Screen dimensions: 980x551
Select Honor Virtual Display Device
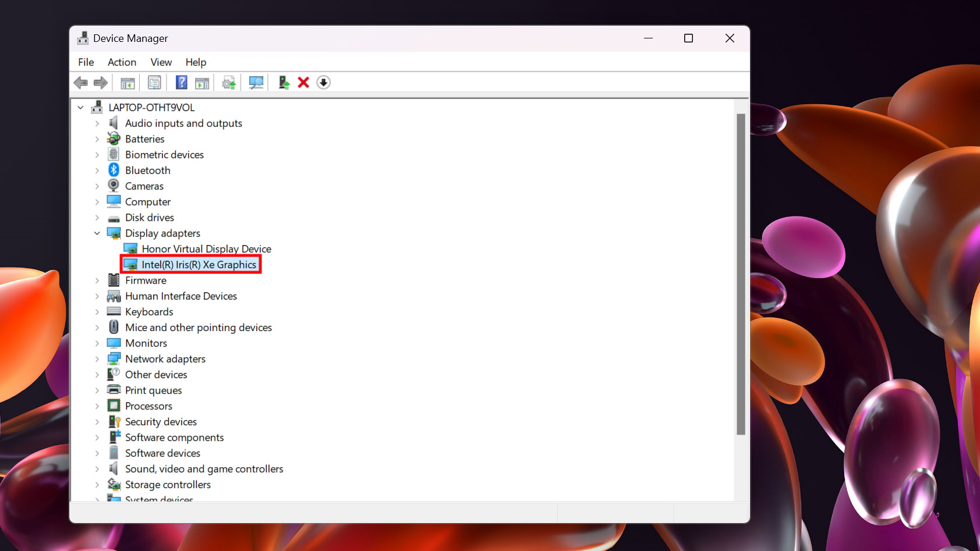206,249
